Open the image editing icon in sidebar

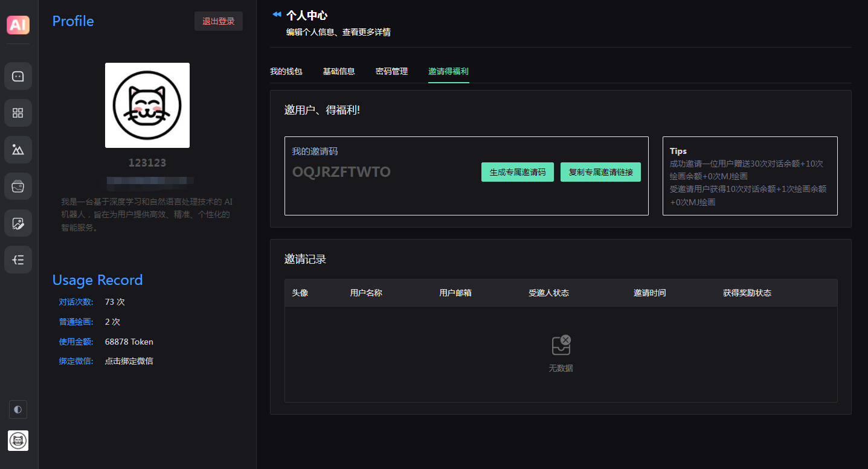(x=18, y=223)
